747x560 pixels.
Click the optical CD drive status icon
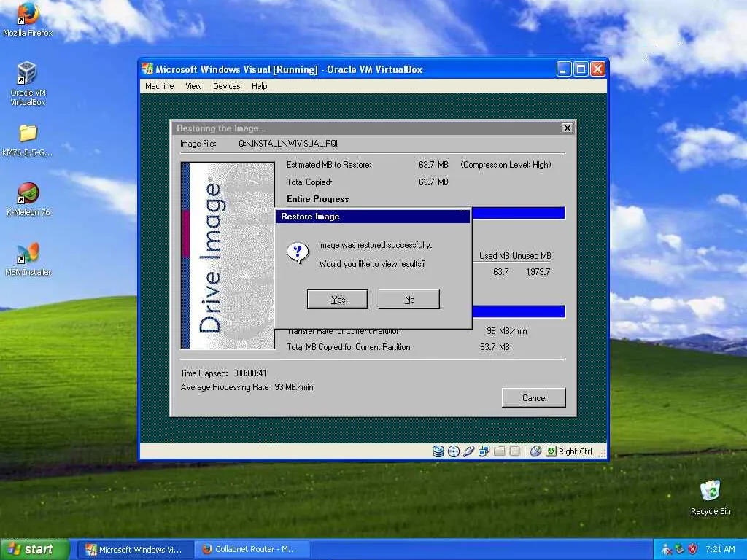coord(454,451)
